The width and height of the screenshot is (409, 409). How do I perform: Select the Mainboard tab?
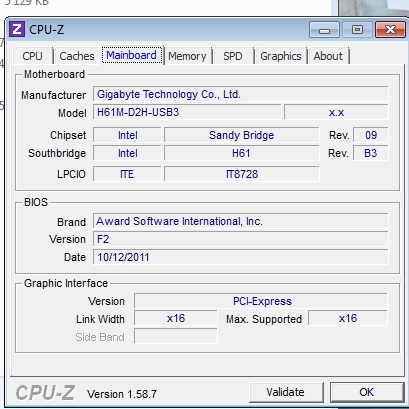[131, 55]
